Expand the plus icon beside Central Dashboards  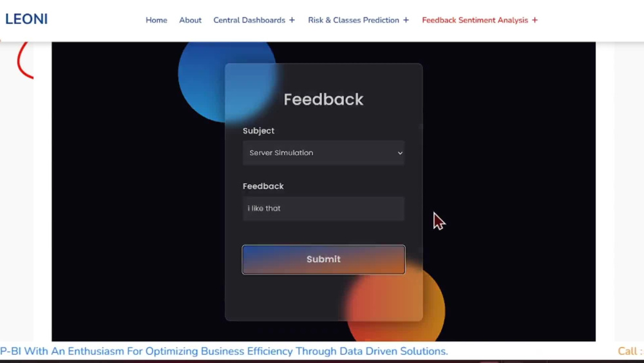click(292, 20)
